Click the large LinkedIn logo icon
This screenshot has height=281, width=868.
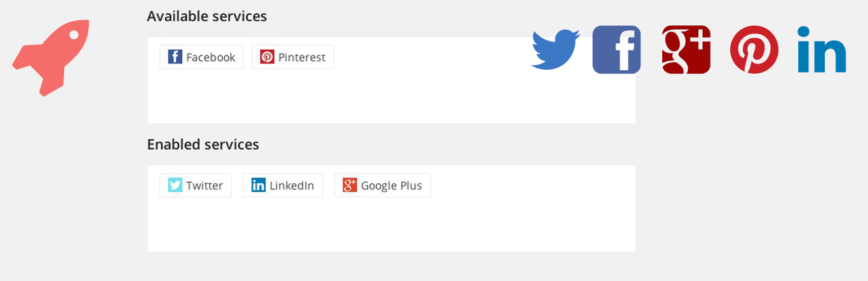coord(821,49)
